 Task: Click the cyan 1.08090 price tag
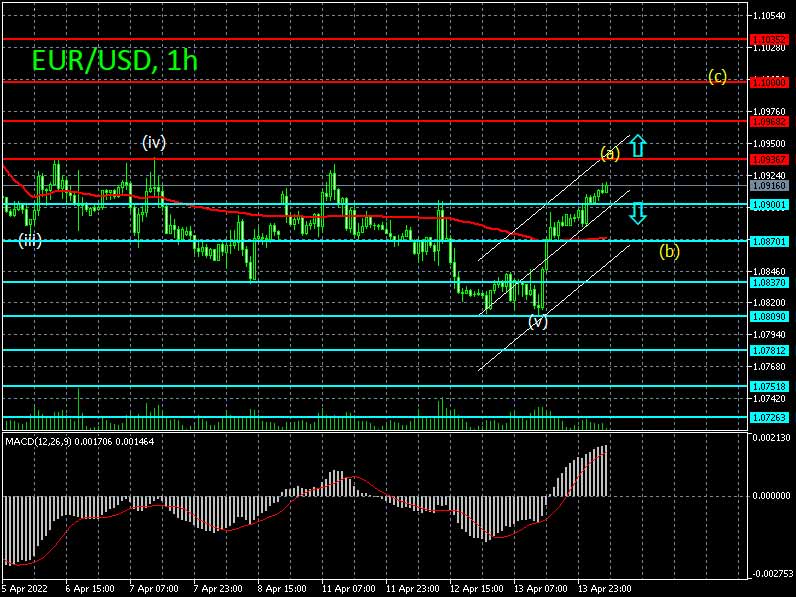769,316
